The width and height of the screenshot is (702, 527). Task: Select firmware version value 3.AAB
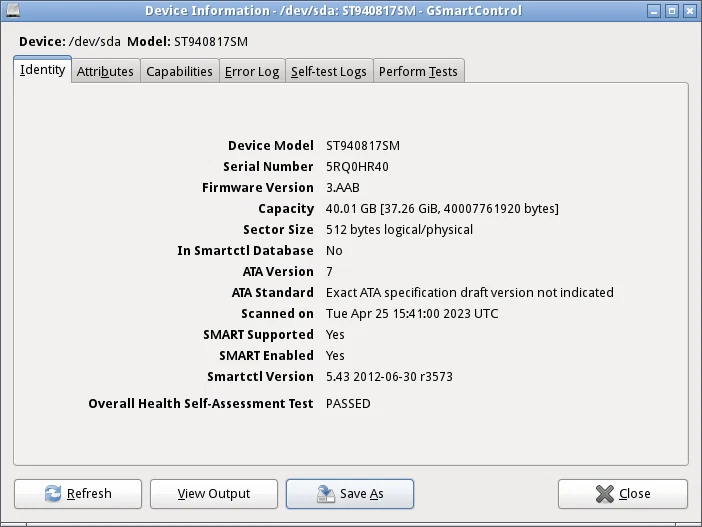[x=342, y=188]
